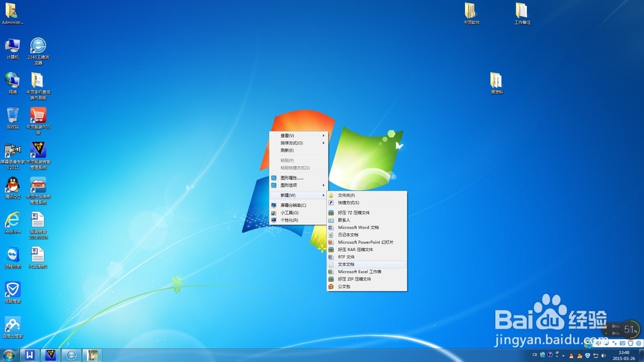Open the red car repair system shortcut

pyautogui.click(x=38, y=191)
